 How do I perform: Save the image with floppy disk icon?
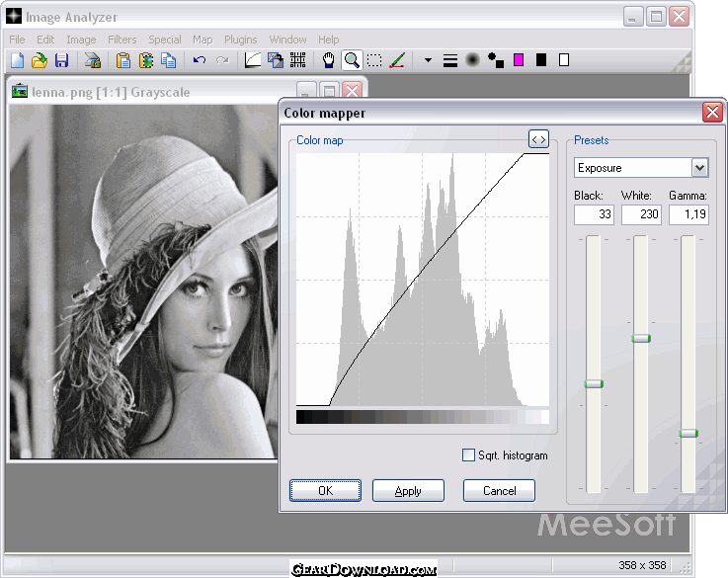pos(61,60)
